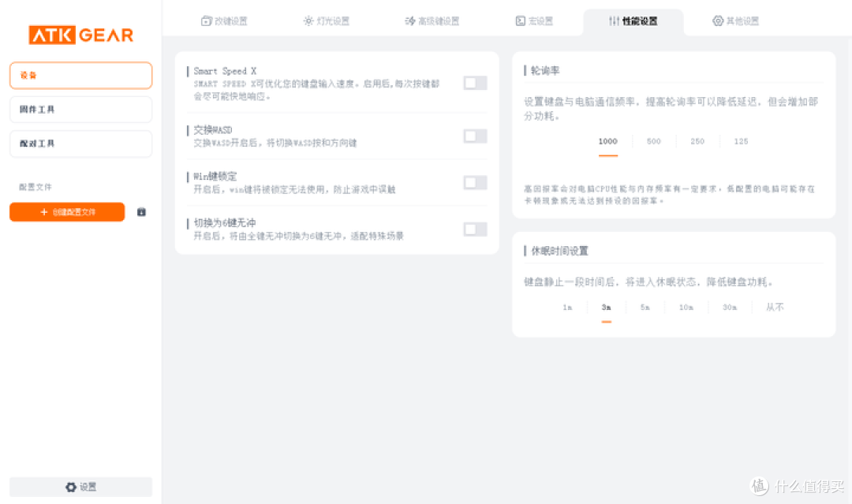The width and height of the screenshot is (852, 504).
Task: Select sleep time 3m
Action: coord(607,308)
